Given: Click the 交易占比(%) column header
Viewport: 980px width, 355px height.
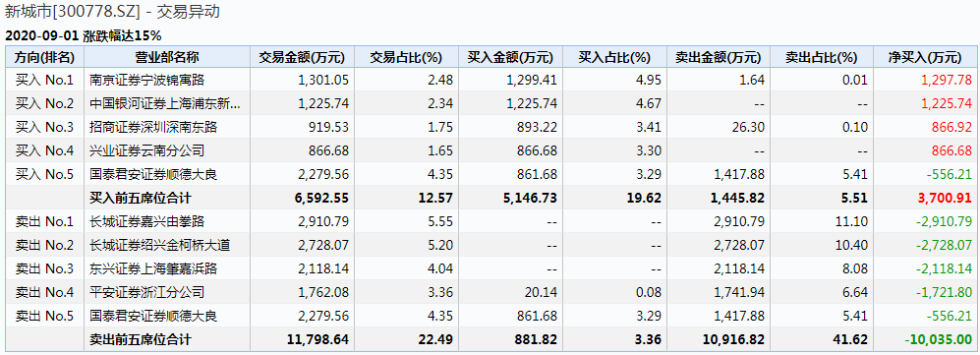Looking at the screenshot, I should click(x=406, y=58).
